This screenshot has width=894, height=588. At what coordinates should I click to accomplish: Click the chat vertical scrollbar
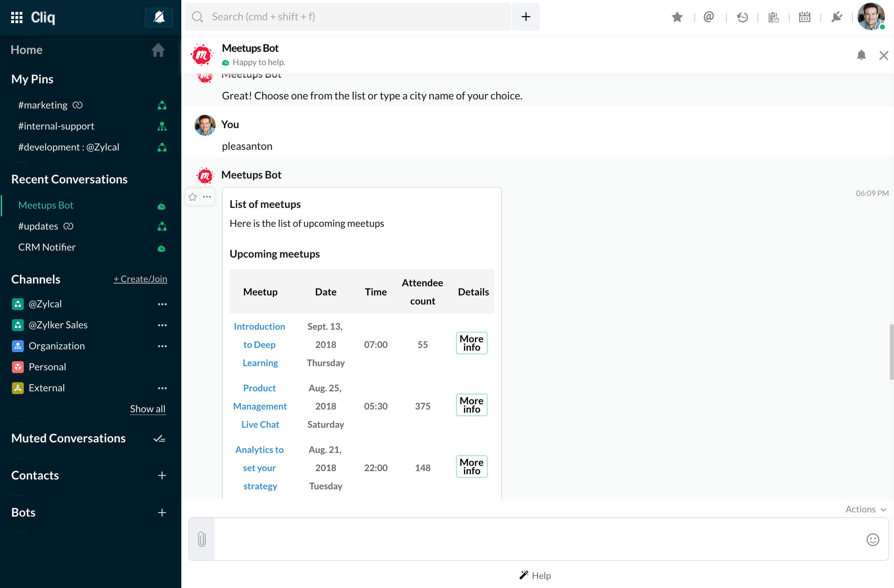(891, 352)
